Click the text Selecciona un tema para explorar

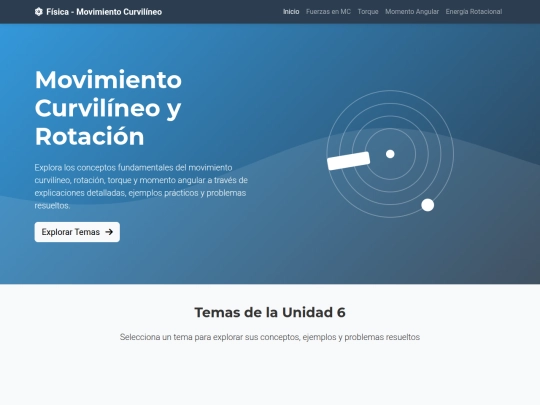tap(270, 337)
